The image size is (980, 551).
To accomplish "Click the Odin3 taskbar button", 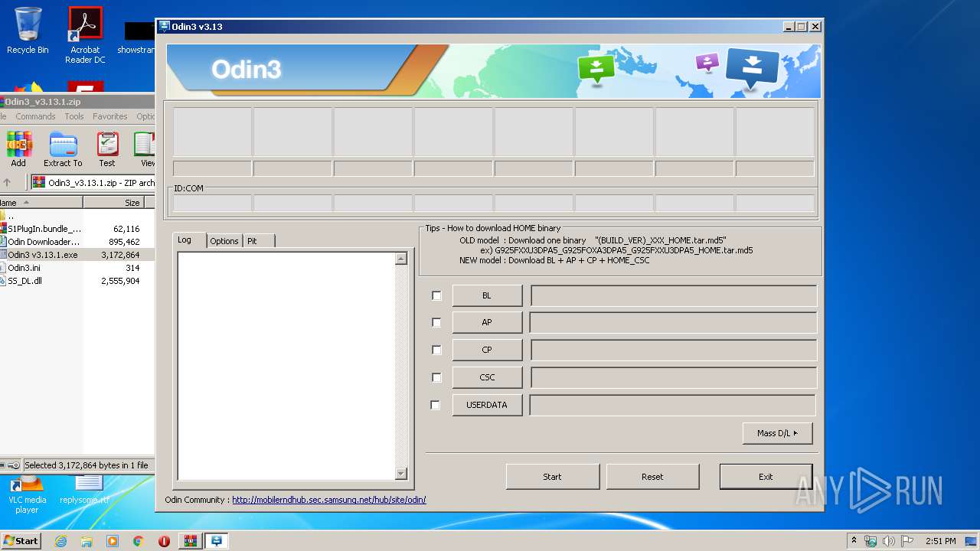I will tap(217, 541).
